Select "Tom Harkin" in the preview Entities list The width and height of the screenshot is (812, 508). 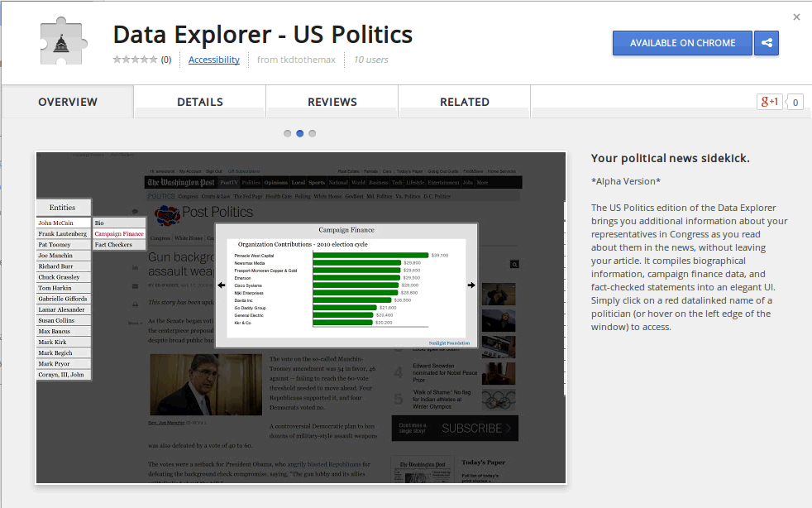(64, 288)
